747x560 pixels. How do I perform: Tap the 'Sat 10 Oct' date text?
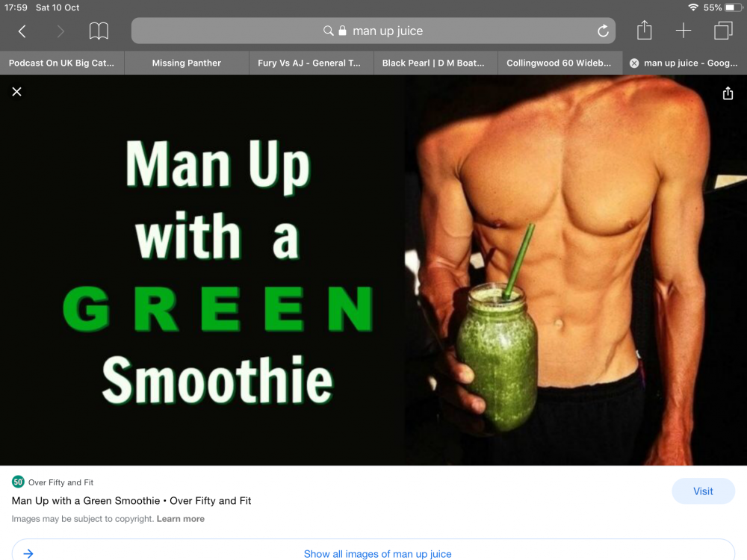click(x=58, y=7)
